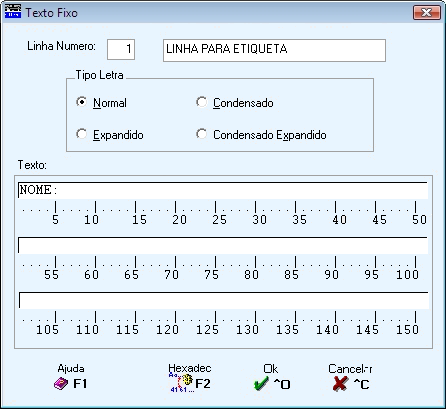Click the third text line above 105-150 ruler

point(223,300)
